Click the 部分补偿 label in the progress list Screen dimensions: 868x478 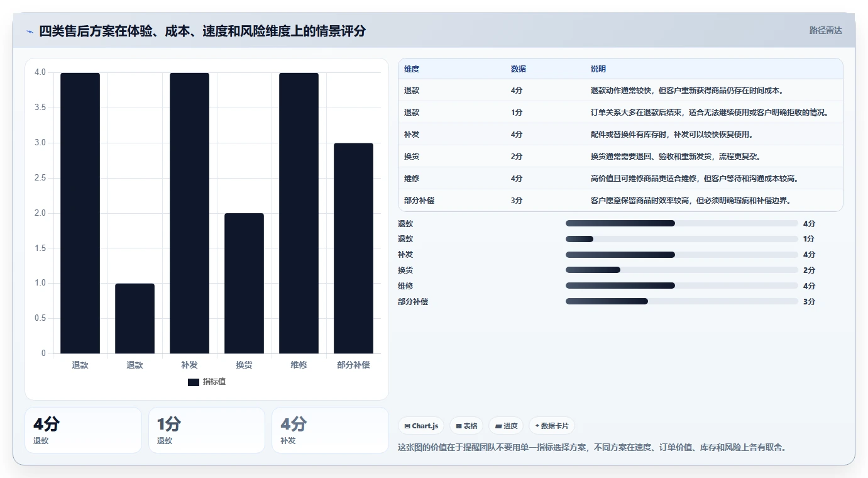[x=413, y=302]
